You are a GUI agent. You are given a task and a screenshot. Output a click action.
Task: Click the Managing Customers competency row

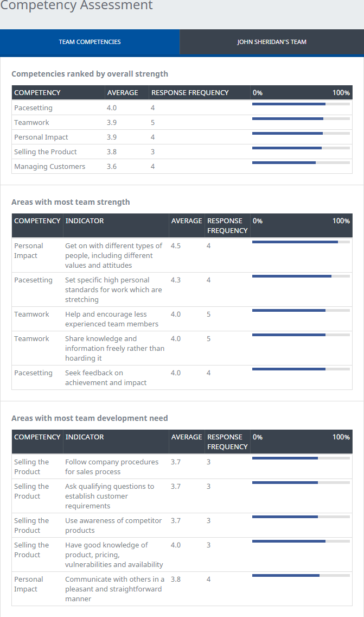click(x=49, y=167)
